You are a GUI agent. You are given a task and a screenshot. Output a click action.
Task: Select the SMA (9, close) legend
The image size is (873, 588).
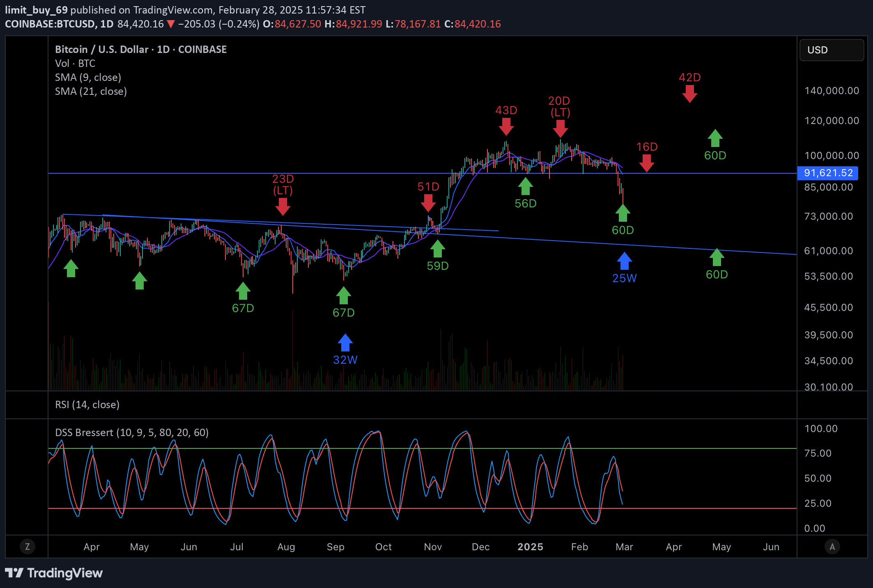pyautogui.click(x=88, y=77)
